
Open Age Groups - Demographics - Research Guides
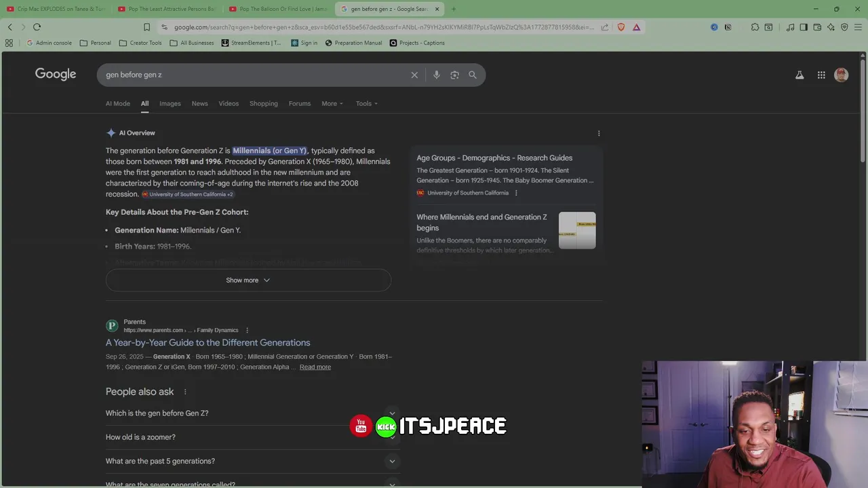[x=494, y=158]
